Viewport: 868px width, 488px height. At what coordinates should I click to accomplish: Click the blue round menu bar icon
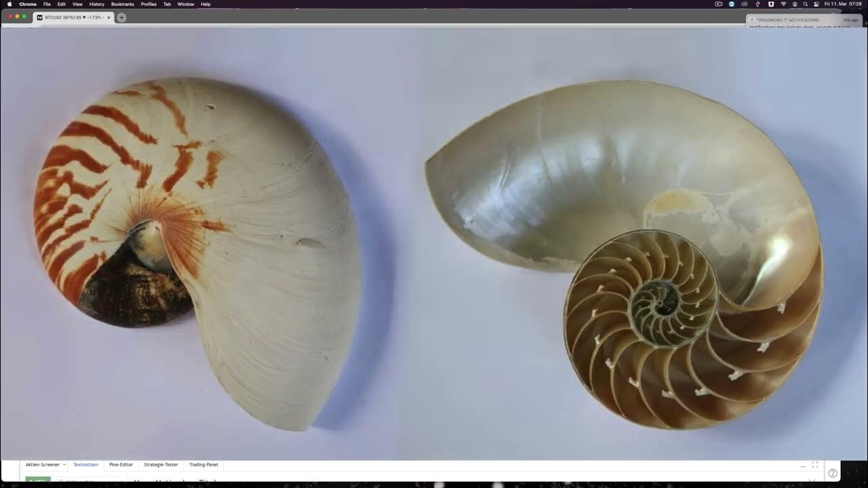click(732, 4)
